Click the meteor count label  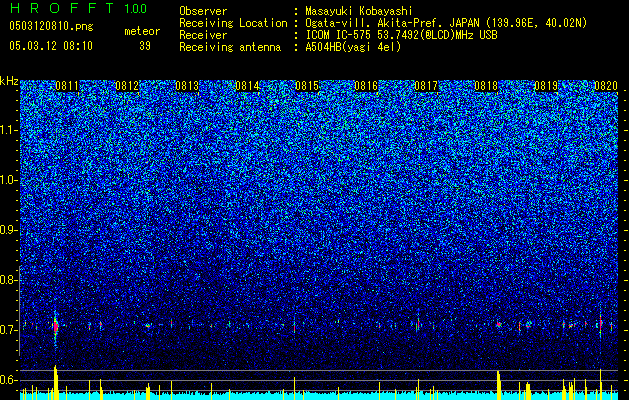point(142,31)
